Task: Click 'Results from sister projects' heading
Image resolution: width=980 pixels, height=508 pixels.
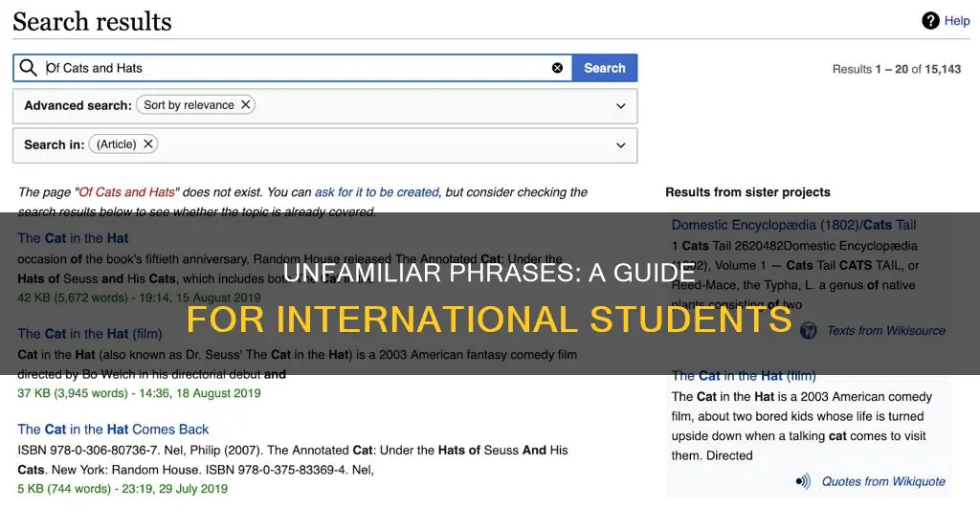Action: click(x=747, y=192)
